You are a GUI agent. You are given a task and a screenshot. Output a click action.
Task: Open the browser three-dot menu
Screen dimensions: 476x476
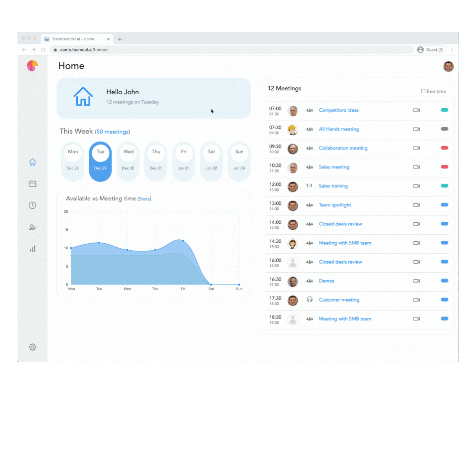pos(452,49)
